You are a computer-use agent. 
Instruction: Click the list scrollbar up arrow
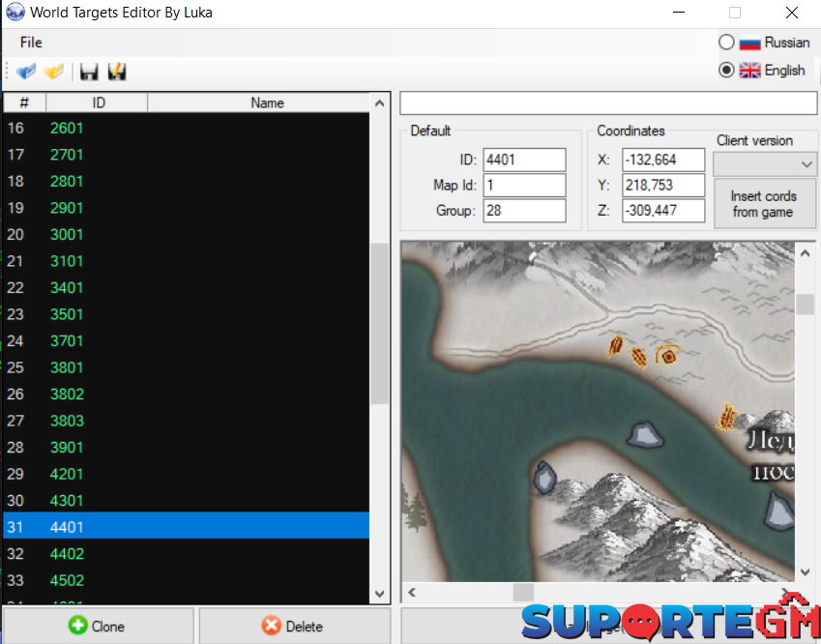pyautogui.click(x=380, y=103)
